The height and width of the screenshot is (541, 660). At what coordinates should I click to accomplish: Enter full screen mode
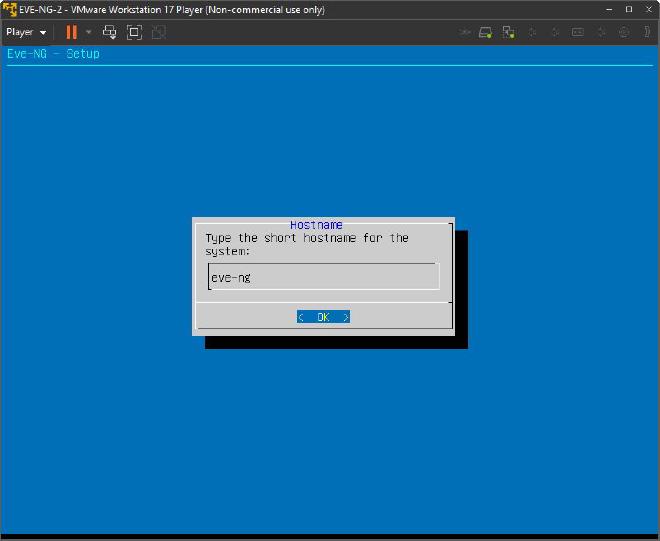(134, 32)
